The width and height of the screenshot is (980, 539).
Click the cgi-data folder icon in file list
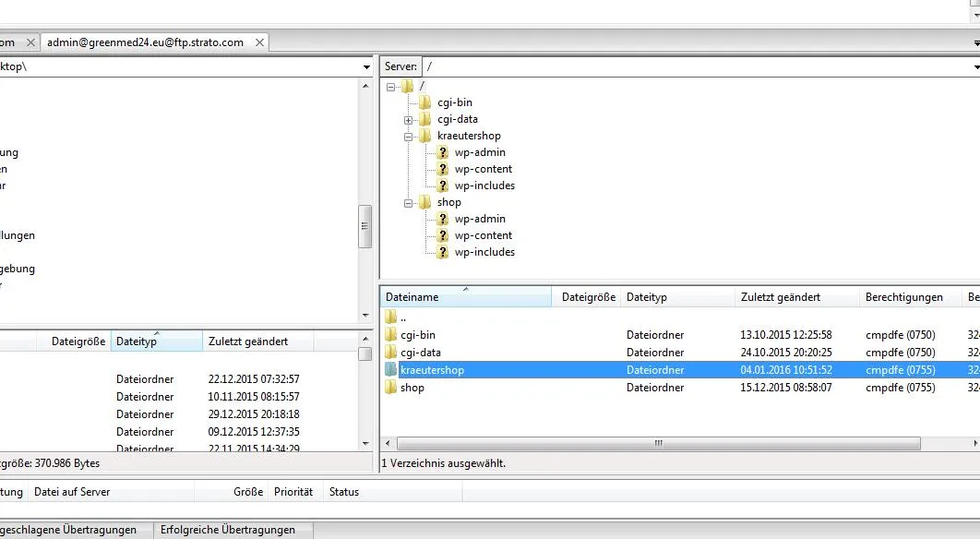[x=390, y=352]
